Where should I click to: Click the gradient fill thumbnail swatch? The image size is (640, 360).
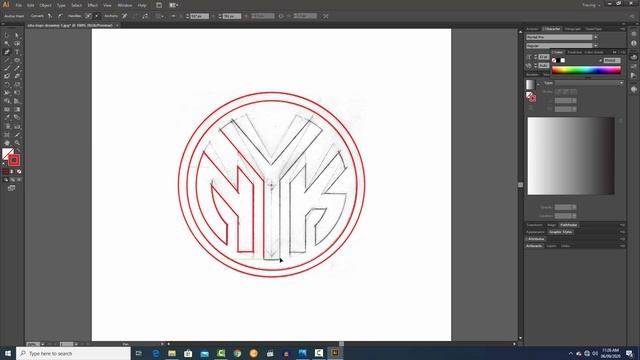530,84
